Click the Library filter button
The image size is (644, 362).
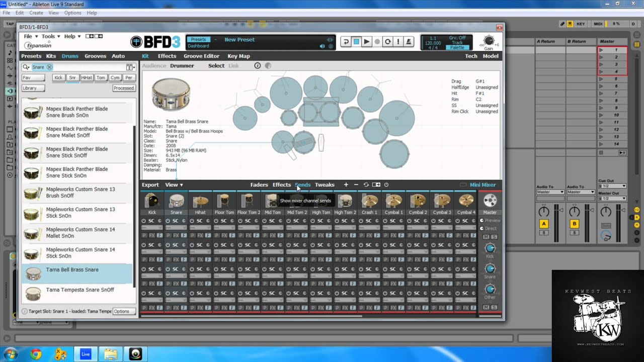[33, 88]
